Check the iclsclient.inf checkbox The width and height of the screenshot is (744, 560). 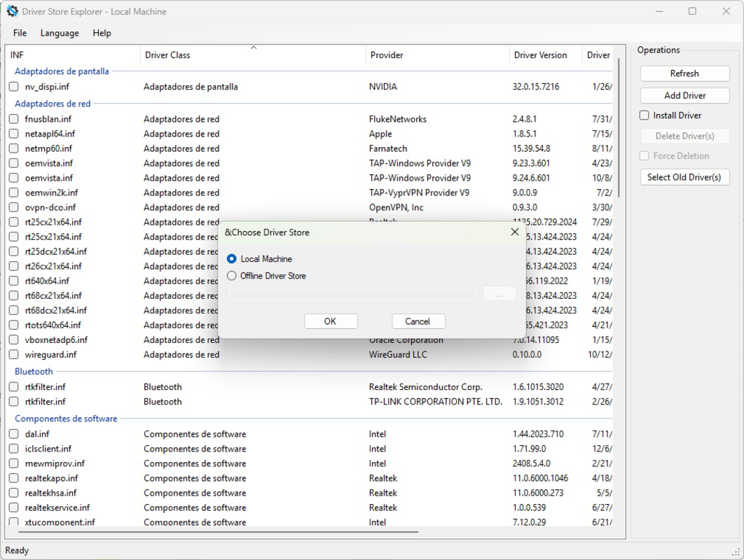(14, 449)
